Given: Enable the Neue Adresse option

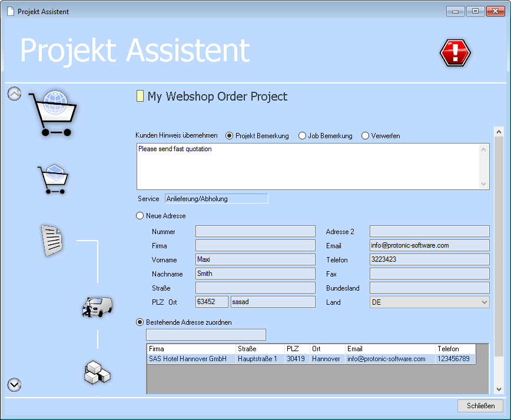Looking at the screenshot, I should click(x=140, y=216).
